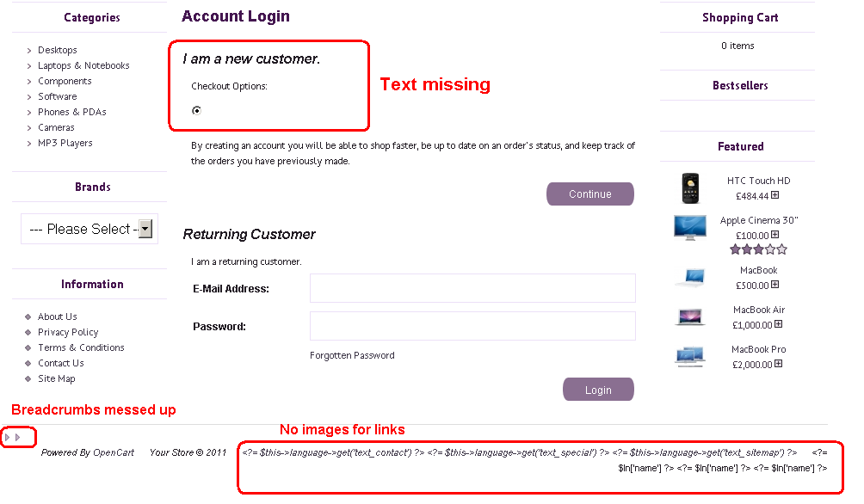Expand the Desktops category
This screenshot has width=864, height=504.
pos(58,50)
